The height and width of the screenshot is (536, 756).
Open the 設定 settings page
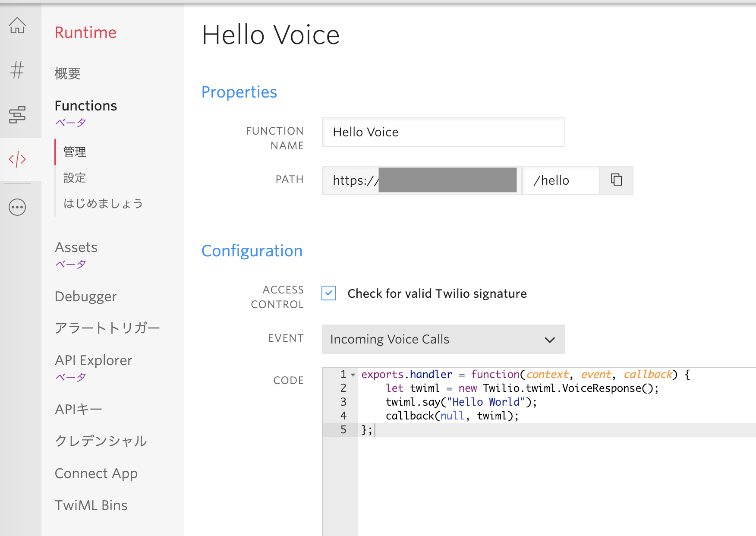[74, 178]
